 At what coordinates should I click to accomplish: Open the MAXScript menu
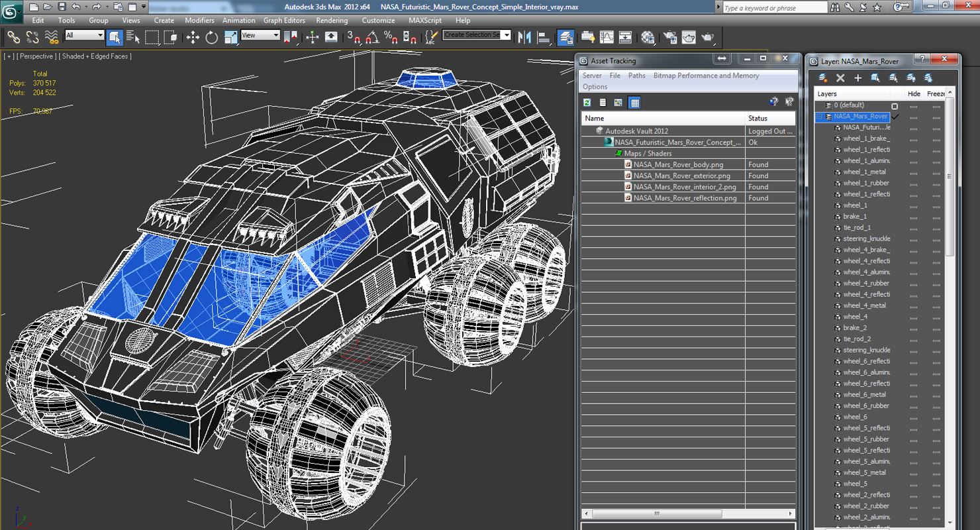425,21
